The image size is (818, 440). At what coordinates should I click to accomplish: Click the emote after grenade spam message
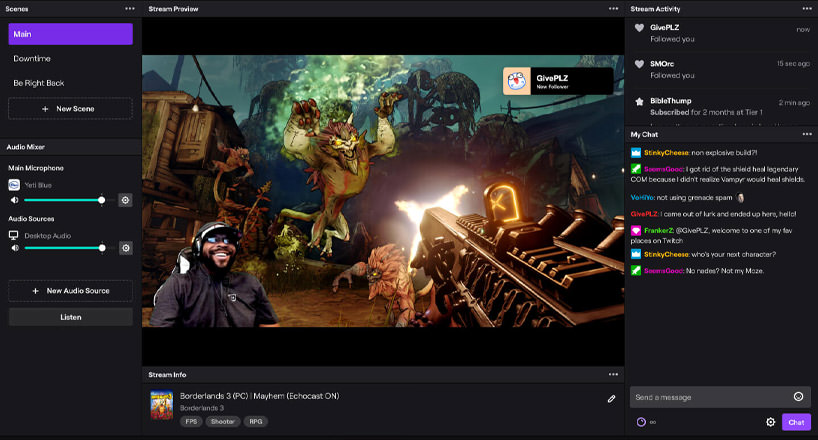click(739, 197)
